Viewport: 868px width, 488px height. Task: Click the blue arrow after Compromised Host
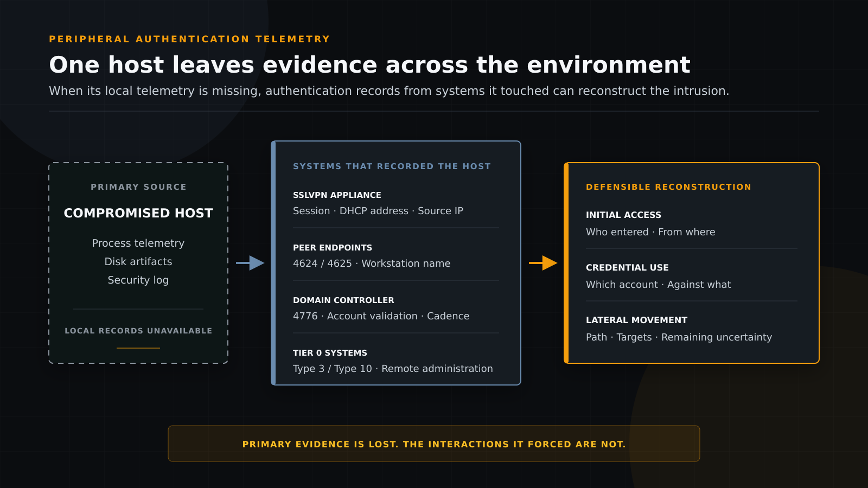point(250,263)
